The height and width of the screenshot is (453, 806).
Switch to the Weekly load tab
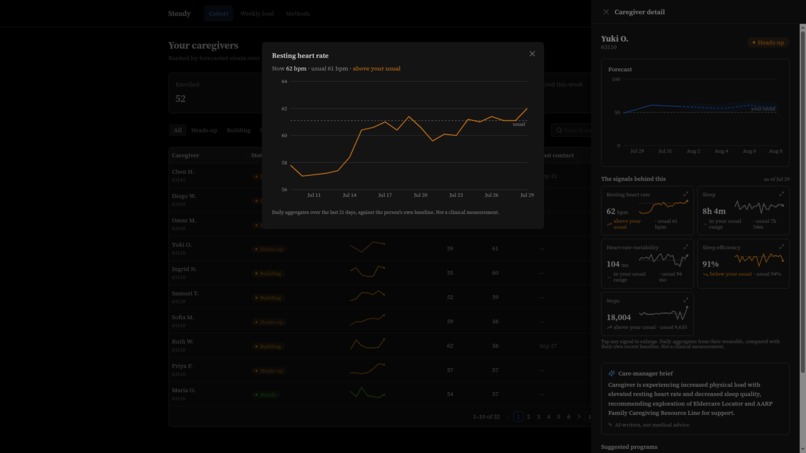(257, 13)
